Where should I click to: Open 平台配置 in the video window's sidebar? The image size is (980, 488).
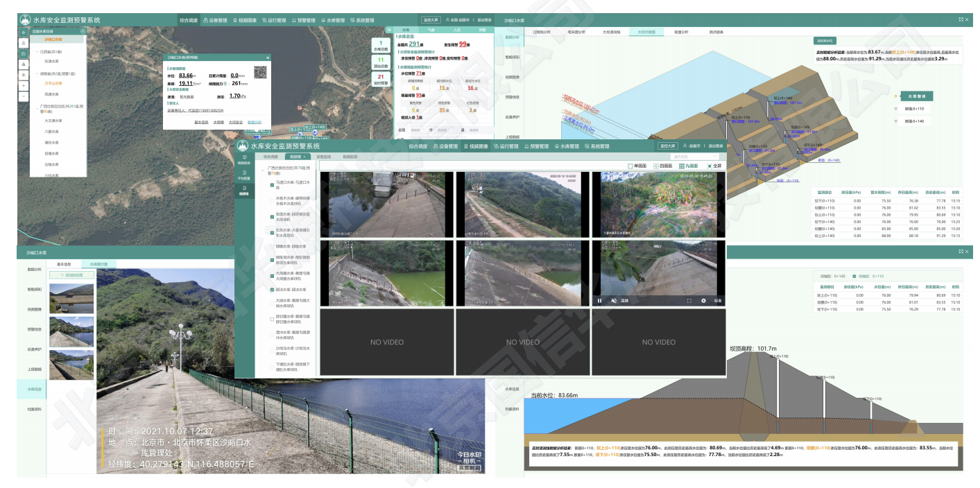click(x=244, y=176)
